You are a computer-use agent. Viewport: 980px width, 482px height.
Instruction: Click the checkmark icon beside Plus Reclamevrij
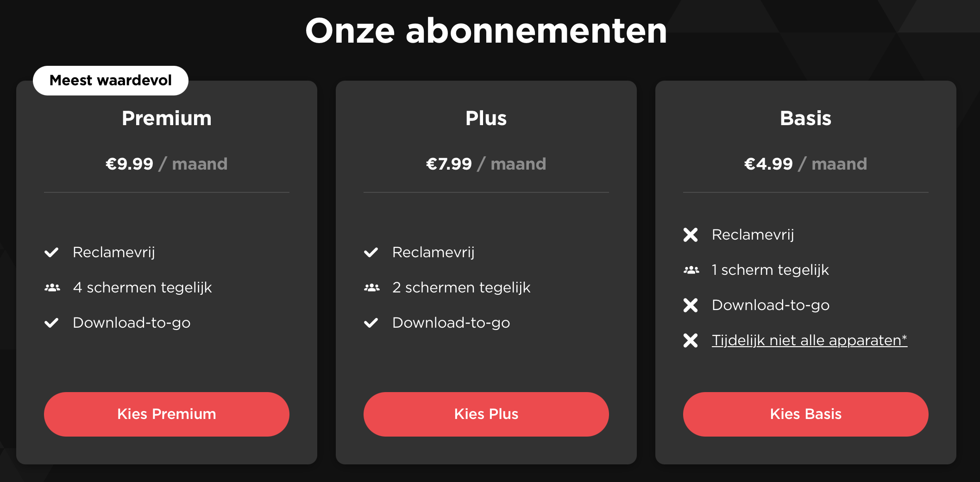click(371, 253)
